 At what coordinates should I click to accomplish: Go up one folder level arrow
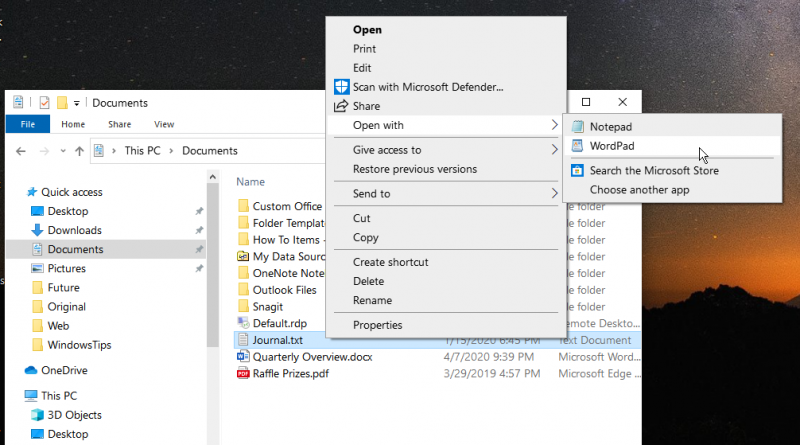pos(79,151)
